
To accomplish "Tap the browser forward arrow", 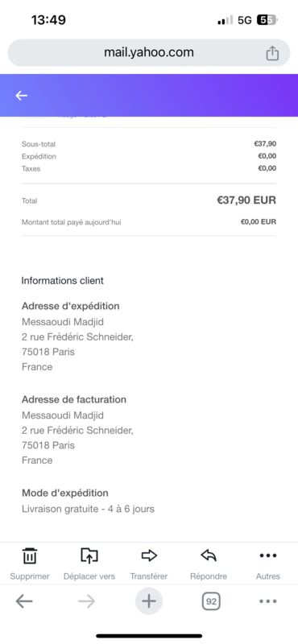I will pyautogui.click(x=86, y=601).
